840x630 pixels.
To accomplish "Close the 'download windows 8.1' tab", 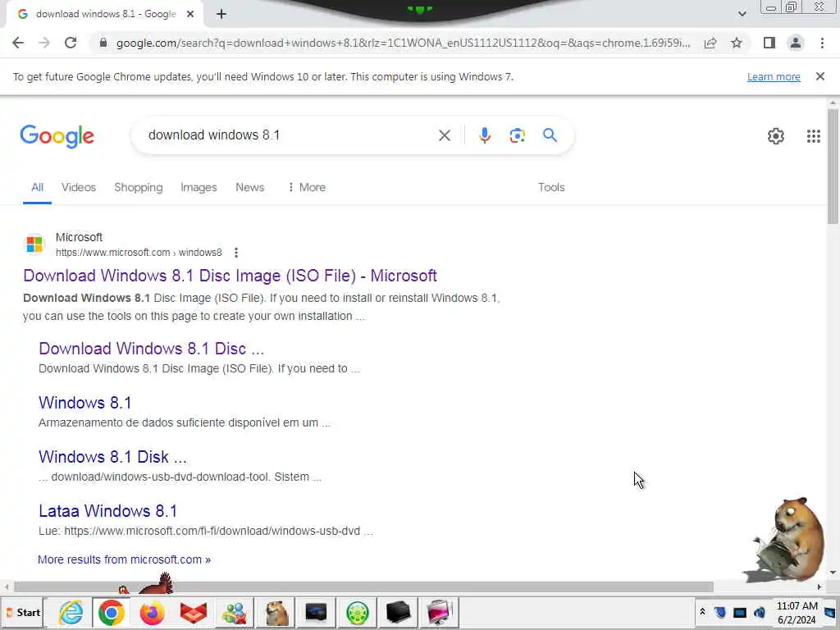I will coord(190,14).
